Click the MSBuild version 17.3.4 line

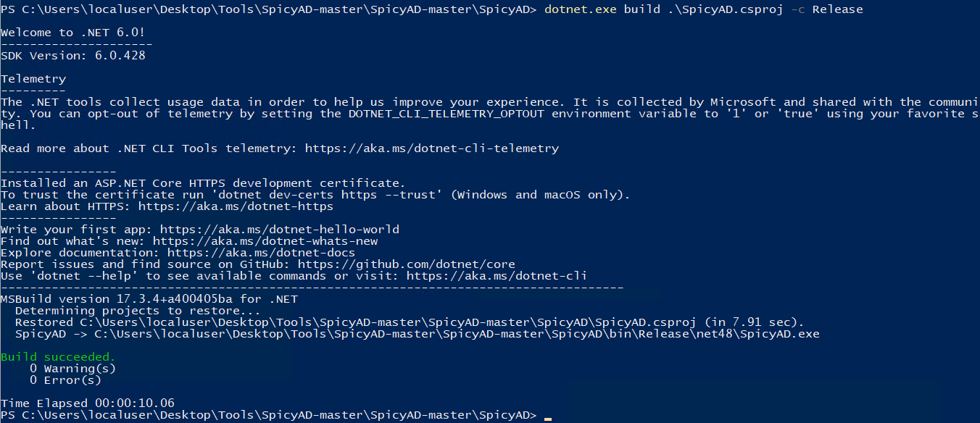(x=149, y=299)
